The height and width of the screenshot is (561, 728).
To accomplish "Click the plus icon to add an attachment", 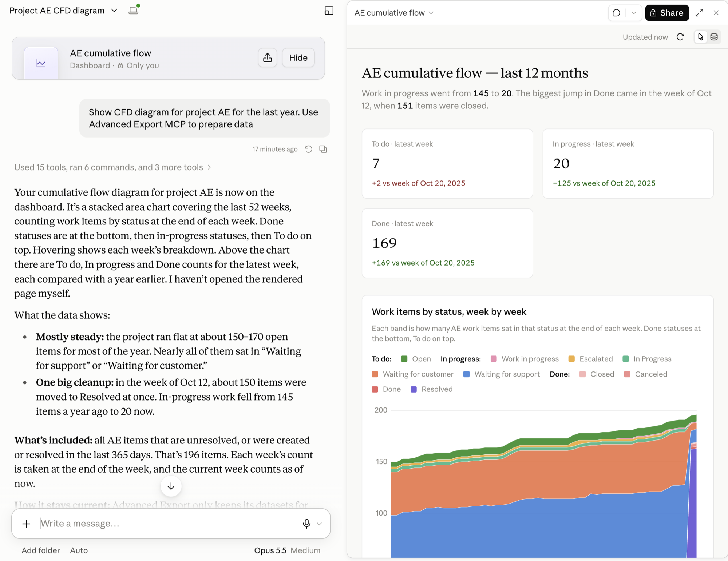I will [26, 524].
